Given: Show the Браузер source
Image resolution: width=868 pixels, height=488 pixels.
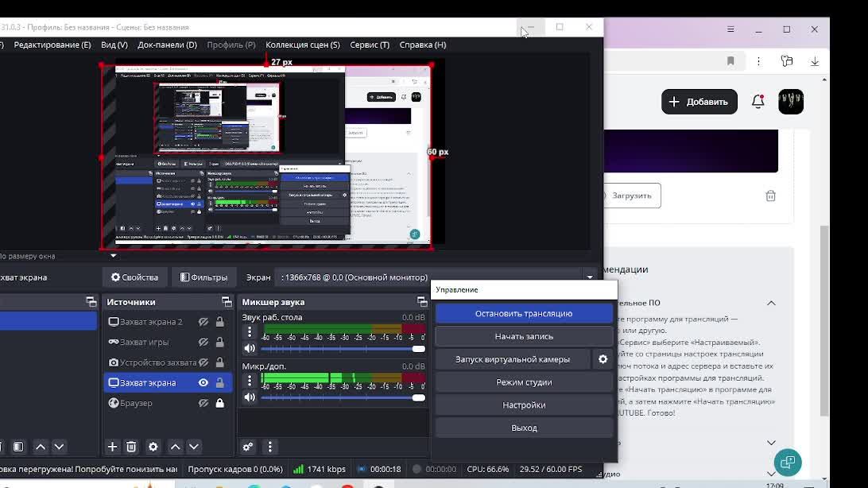Looking at the screenshot, I should point(203,403).
